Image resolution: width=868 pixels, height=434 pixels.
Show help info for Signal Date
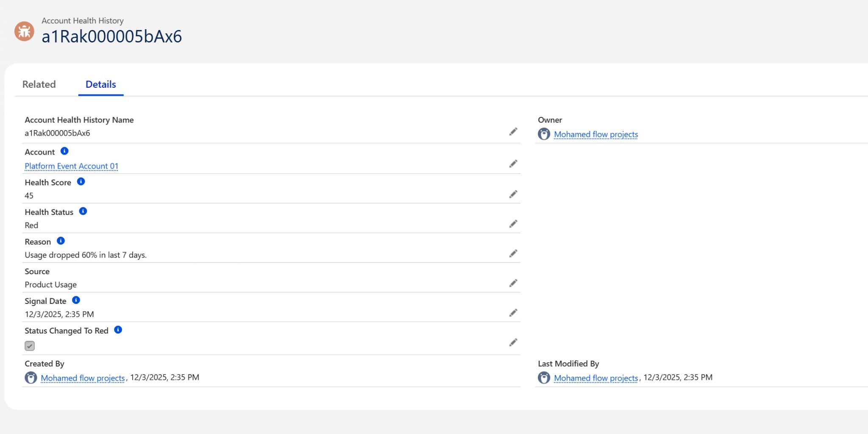76,300
